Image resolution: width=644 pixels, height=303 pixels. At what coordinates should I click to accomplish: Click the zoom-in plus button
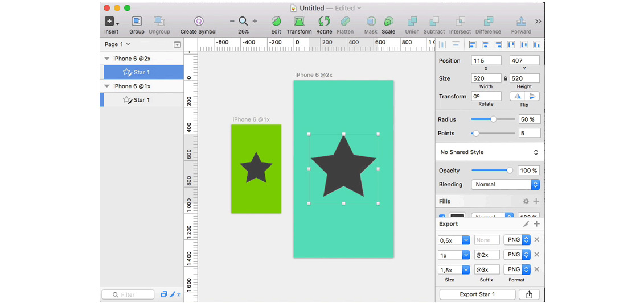(x=255, y=21)
